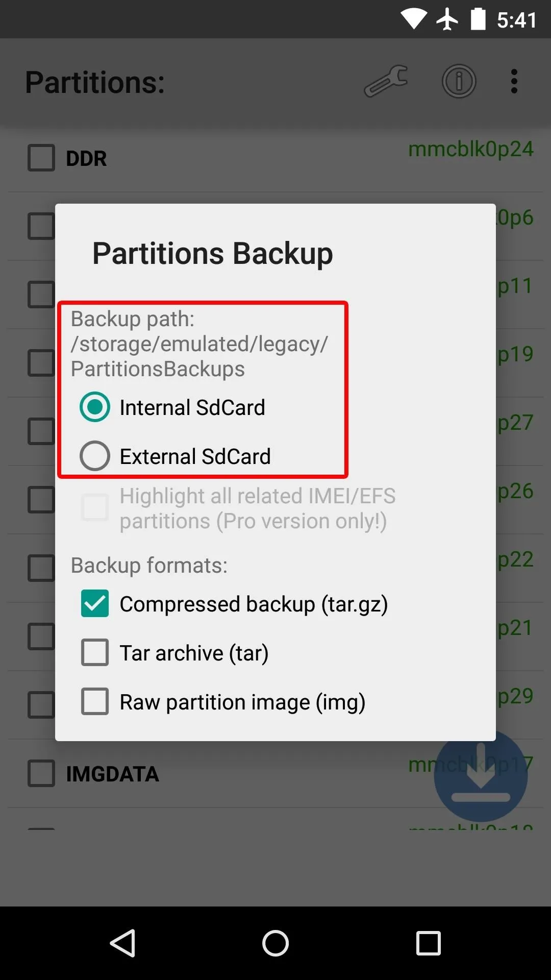Open the three-dot overflow menu
Image resolution: width=551 pixels, height=980 pixels.
coord(514,81)
